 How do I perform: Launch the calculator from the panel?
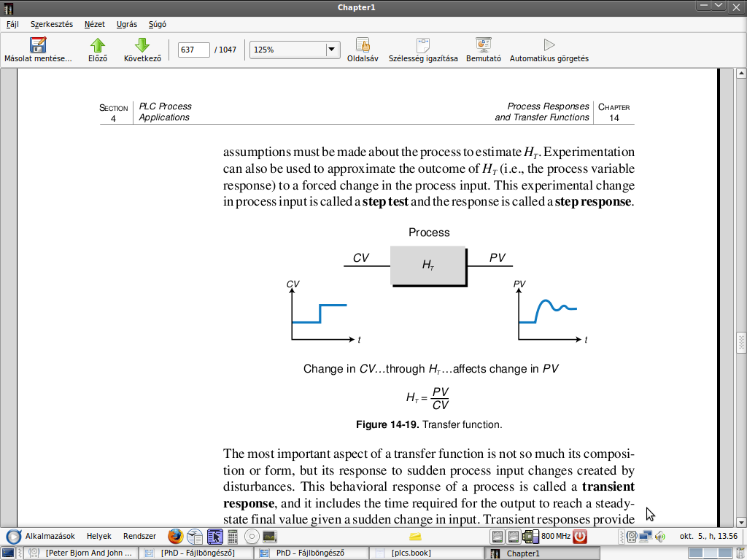point(233,537)
